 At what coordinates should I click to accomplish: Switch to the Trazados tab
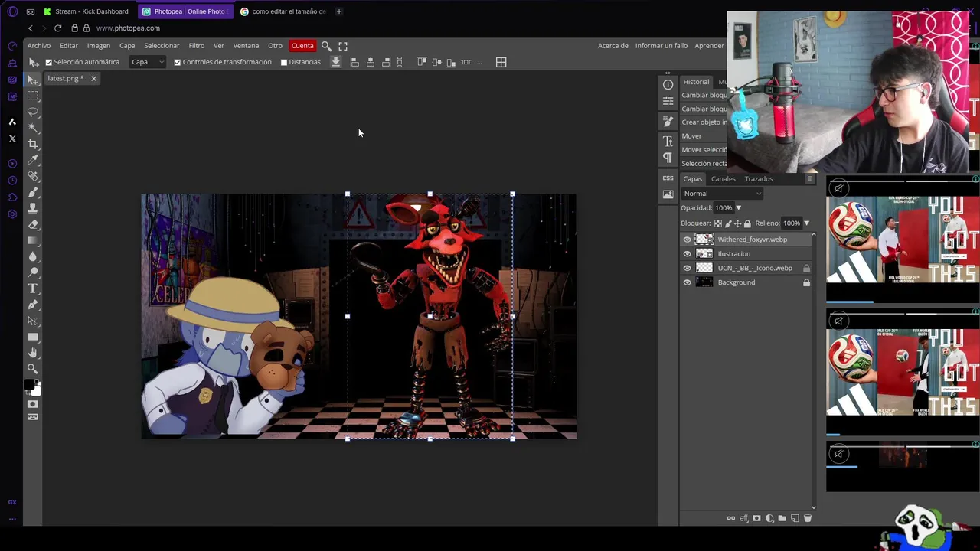pos(759,179)
